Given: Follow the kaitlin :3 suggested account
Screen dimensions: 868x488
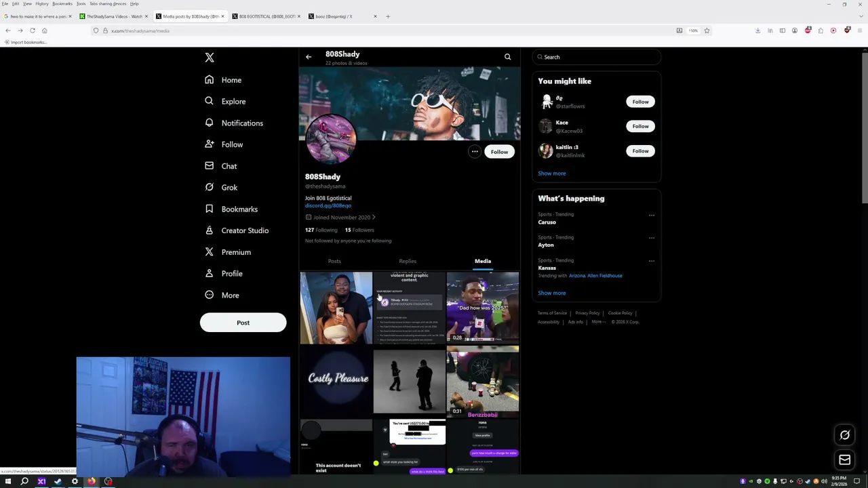Looking at the screenshot, I should click(x=640, y=151).
